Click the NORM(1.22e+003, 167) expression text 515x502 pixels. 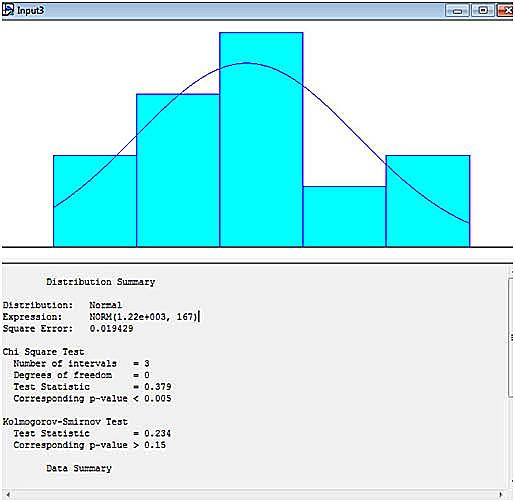[144, 316]
